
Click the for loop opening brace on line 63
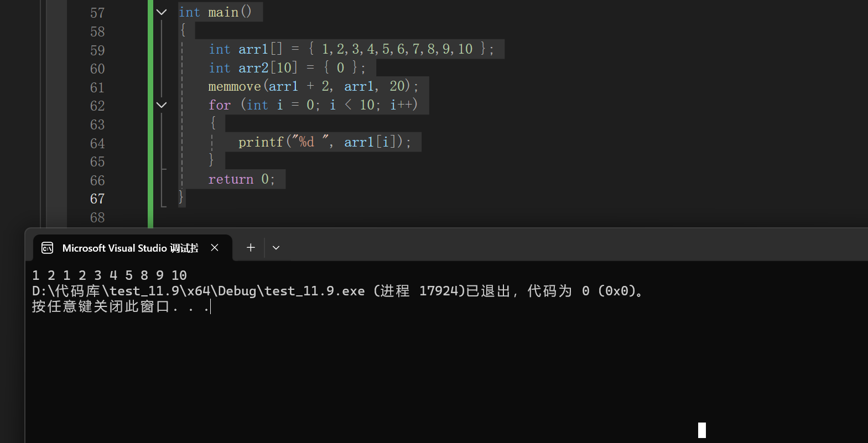click(213, 123)
